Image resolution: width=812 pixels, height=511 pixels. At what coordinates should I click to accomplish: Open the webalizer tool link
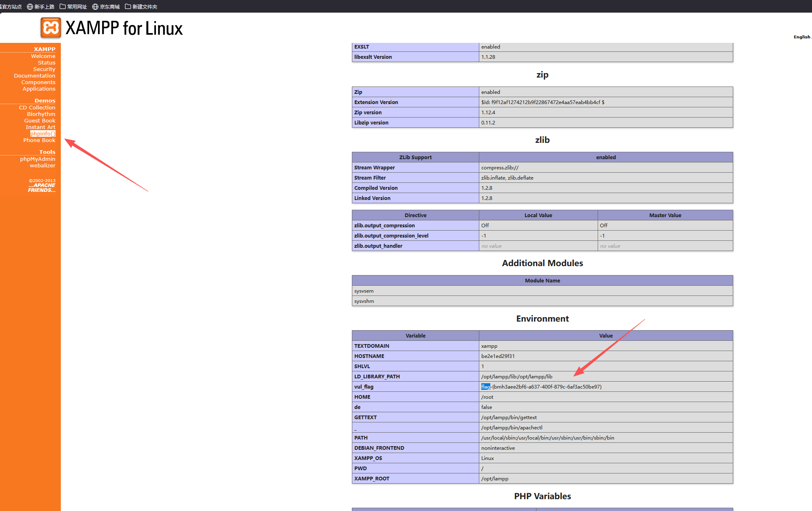42,165
